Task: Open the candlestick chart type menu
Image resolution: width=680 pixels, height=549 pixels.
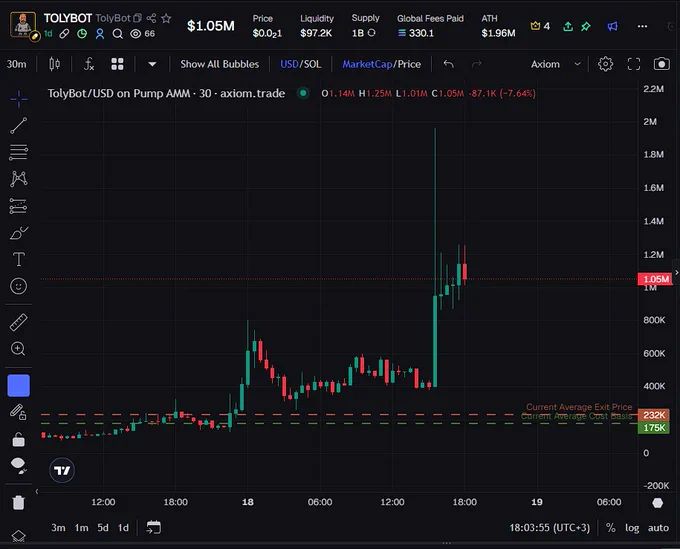Action: pyautogui.click(x=54, y=64)
